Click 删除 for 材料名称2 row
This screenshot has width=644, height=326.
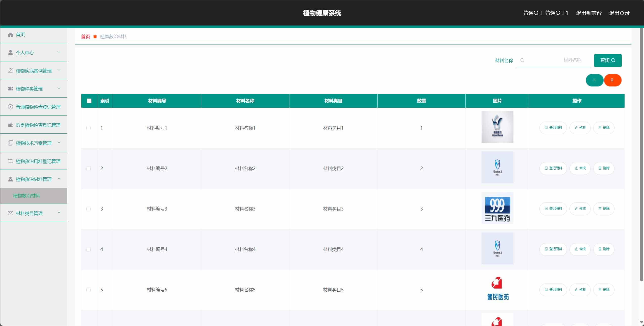(604, 168)
